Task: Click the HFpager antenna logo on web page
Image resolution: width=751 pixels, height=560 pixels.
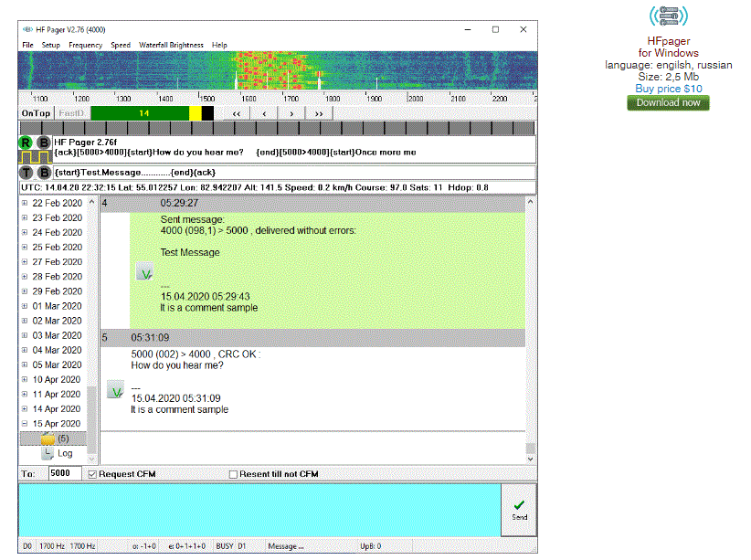Action: pyautogui.click(x=669, y=16)
